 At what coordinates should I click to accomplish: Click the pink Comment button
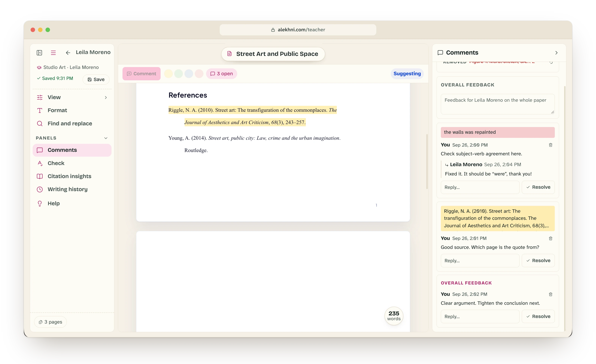(142, 74)
